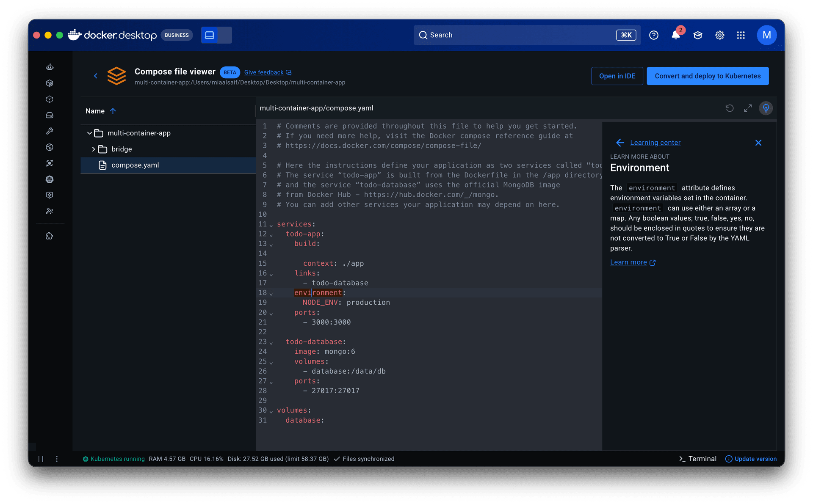Click Convert and deploy to Kubernetes
The image size is (813, 504).
tap(707, 76)
